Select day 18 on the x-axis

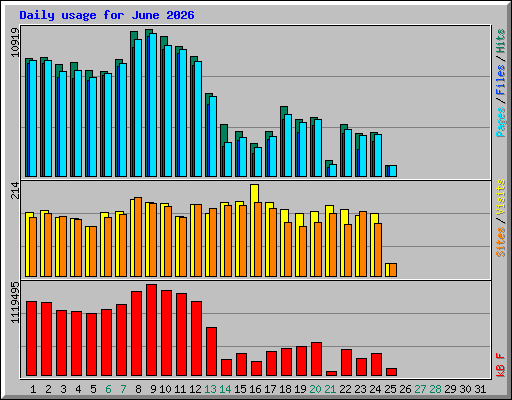click(285, 389)
